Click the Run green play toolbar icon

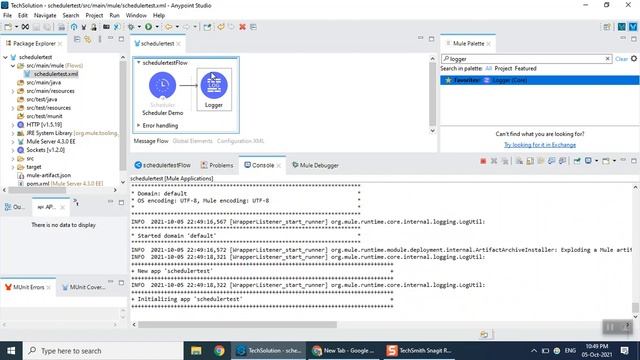click(x=149, y=27)
